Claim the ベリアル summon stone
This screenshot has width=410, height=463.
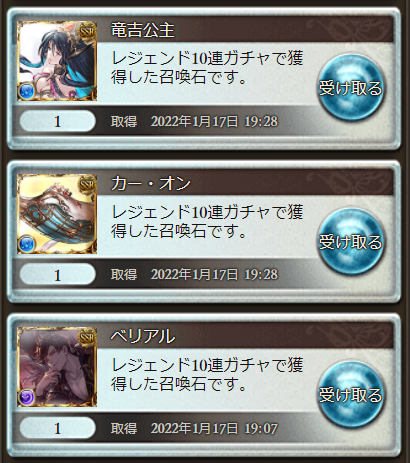coord(351,395)
